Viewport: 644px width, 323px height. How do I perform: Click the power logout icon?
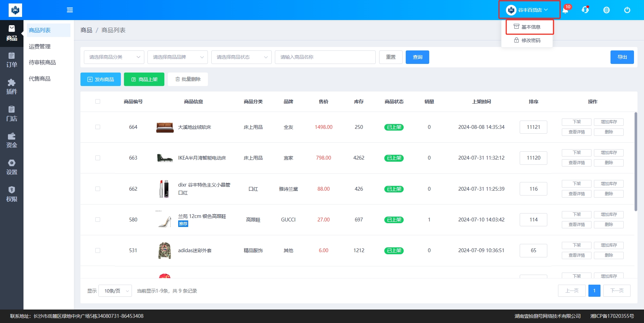[627, 10]
